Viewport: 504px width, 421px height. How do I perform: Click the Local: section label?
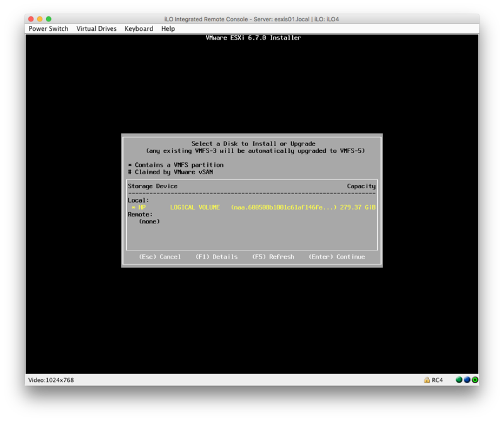point(138,200)
